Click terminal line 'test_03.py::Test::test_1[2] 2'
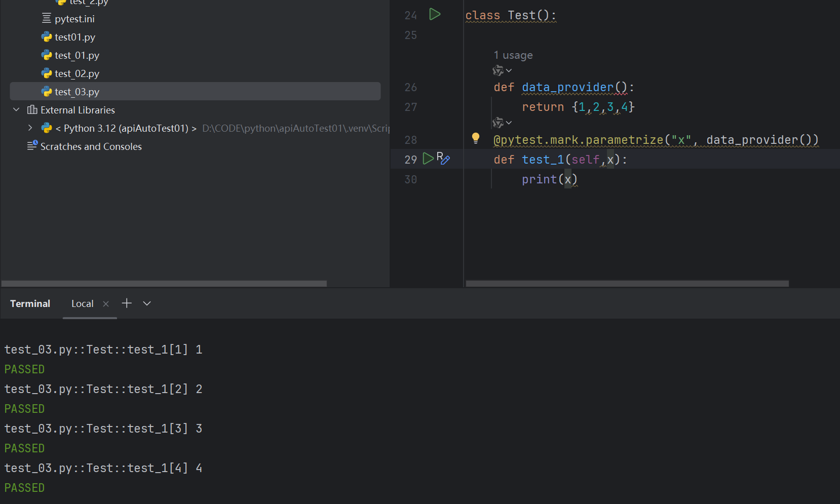The width and height of the screenshot is (840, 504). (x=103, y=389)
